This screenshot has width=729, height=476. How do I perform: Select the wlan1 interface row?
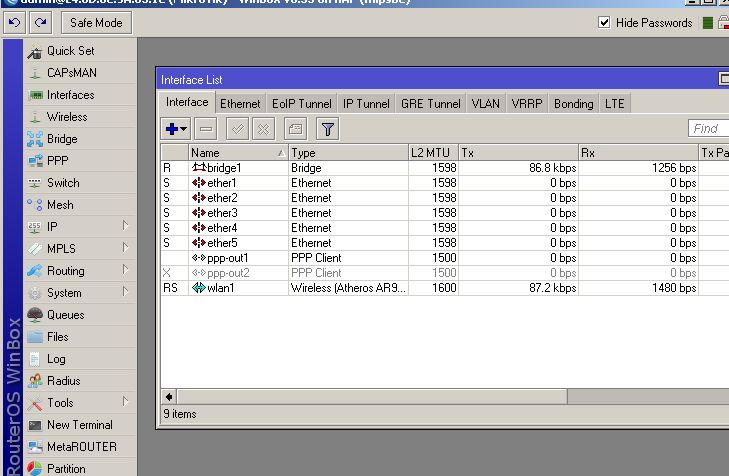point(444,288)
